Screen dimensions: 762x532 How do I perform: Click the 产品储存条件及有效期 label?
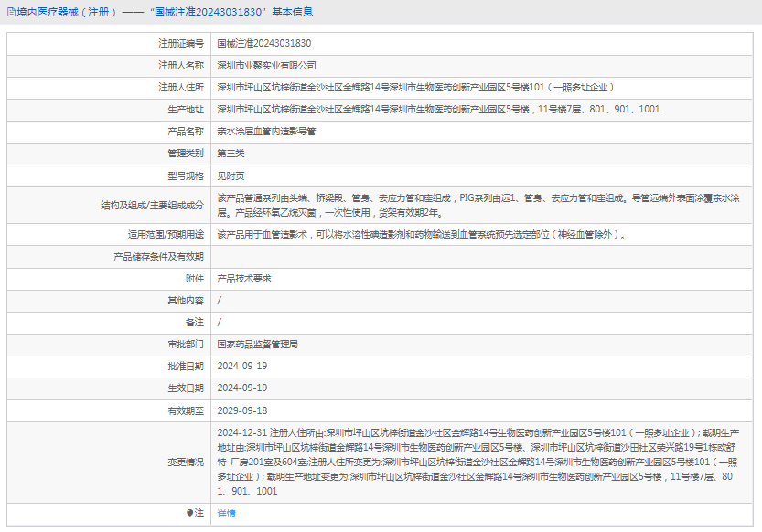click(158, 257)
